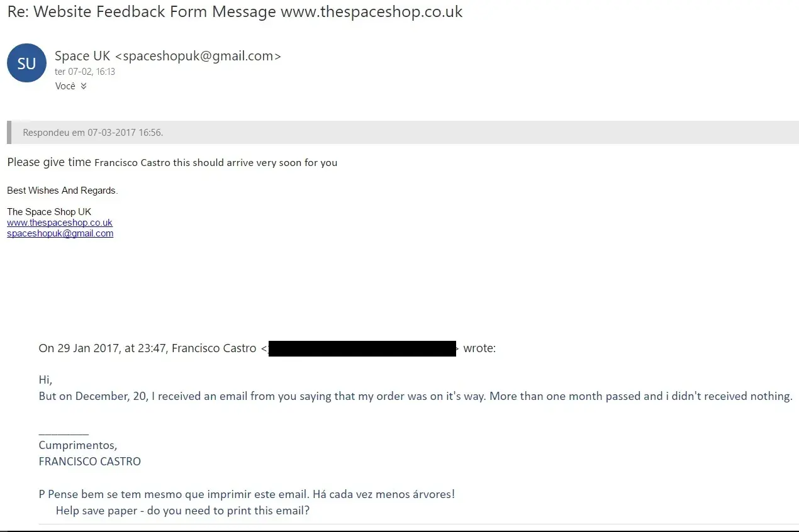The width and height of the screenshot is (799, 532).
Task: Expand recipient details chevron beside Você
Action: click(84, 86)
